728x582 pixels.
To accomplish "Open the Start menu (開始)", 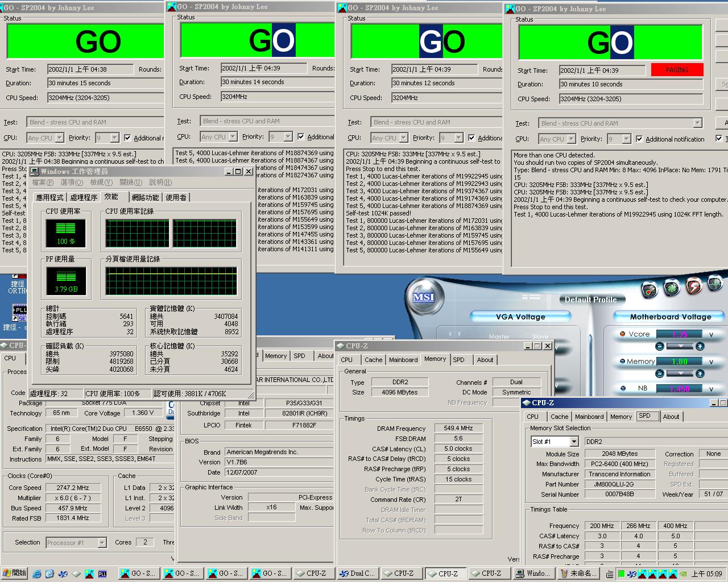I will click(14, 573).
